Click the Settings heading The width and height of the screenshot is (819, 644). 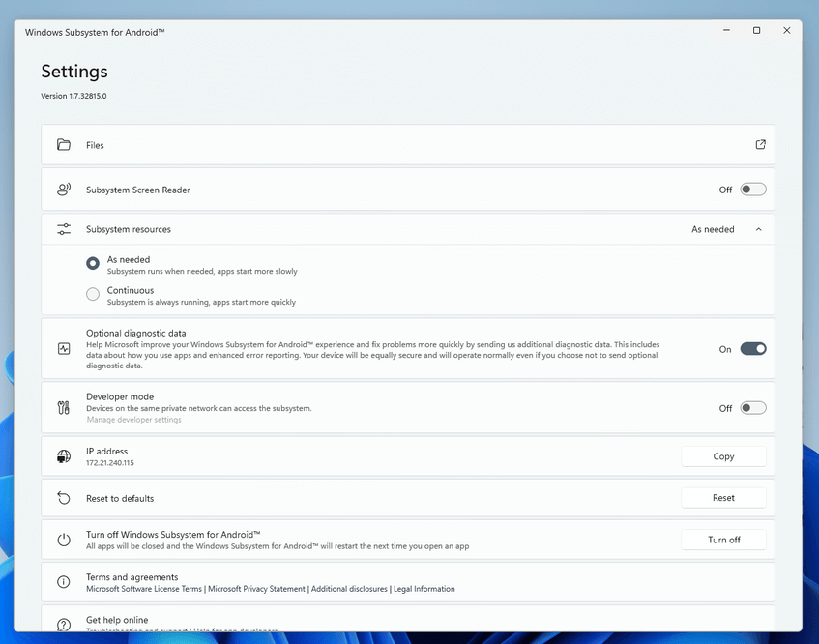74,71
